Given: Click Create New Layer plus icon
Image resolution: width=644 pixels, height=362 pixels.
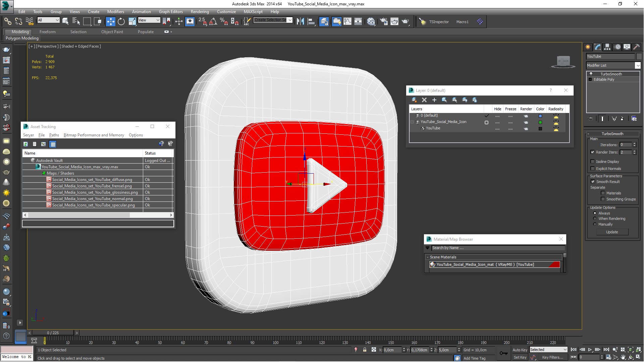Looking at the screenshot, I should (x=434, y=100).
